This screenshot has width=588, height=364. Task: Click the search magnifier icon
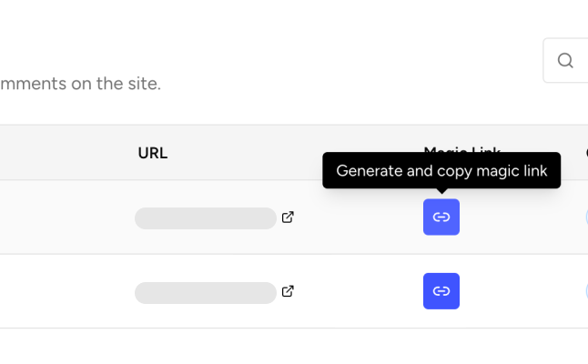point(565,61)
